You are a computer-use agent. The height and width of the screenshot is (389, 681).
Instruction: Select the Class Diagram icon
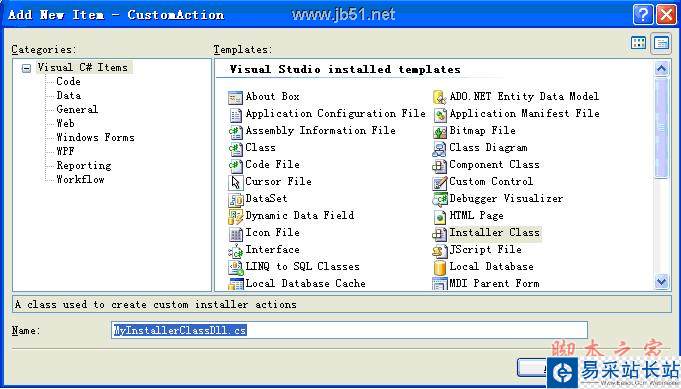439,148
